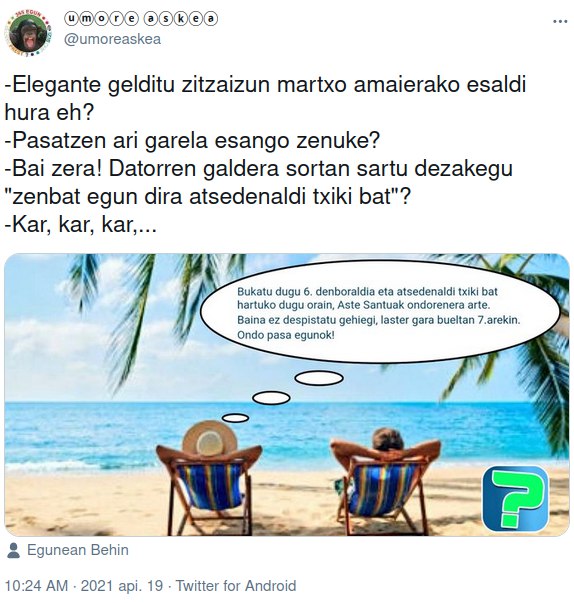The height and width of the screenshot is (603, 574).
Task: Click the person icon beside Egunean Behin
Action: [13, 550]
